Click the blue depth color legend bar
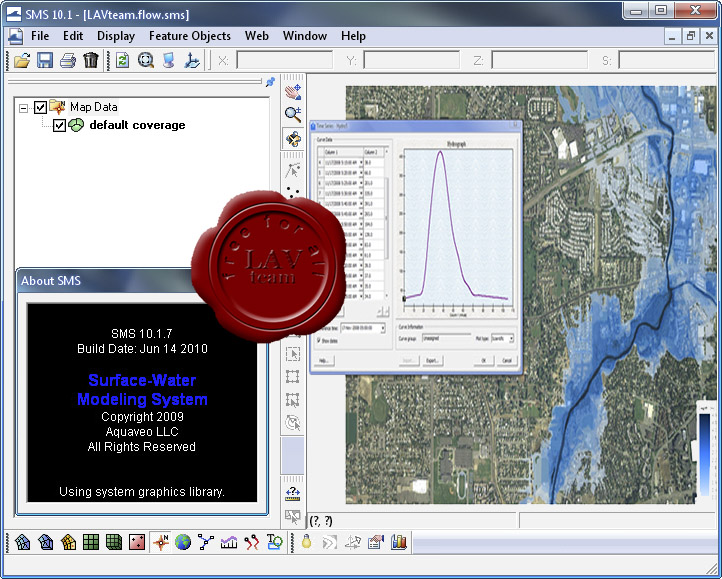Viewport: 722px width, 579px height. tap(705, 454)
